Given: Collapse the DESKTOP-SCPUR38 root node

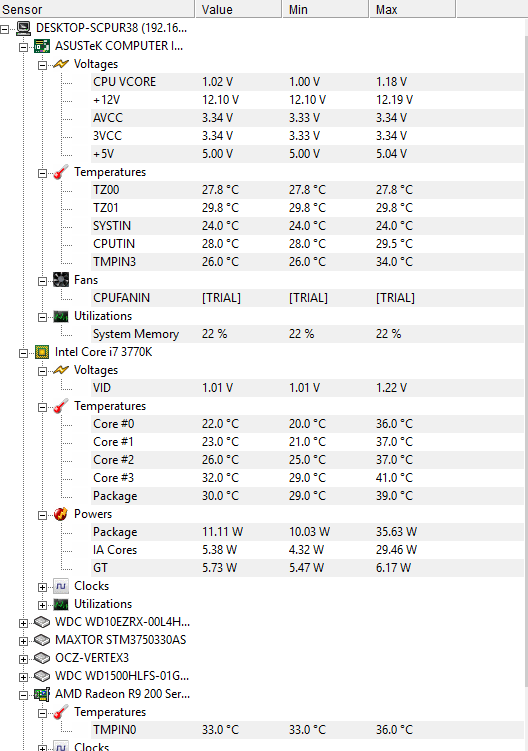Looking at the screenshot, I should coord(4,30).
